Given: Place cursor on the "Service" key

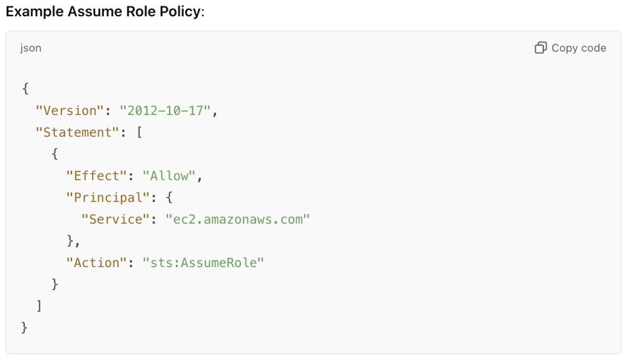Looking at the screenshot, I should click(116, 219).
